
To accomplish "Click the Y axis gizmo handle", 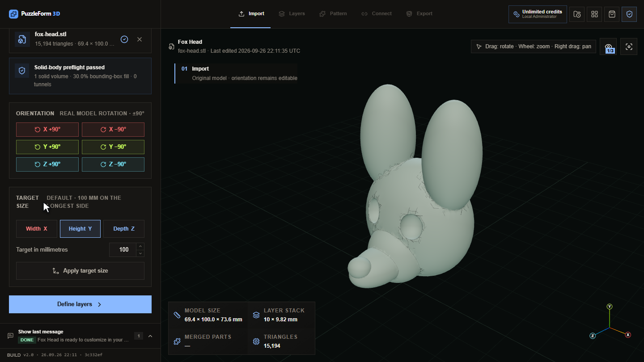I will coord(609,307).
